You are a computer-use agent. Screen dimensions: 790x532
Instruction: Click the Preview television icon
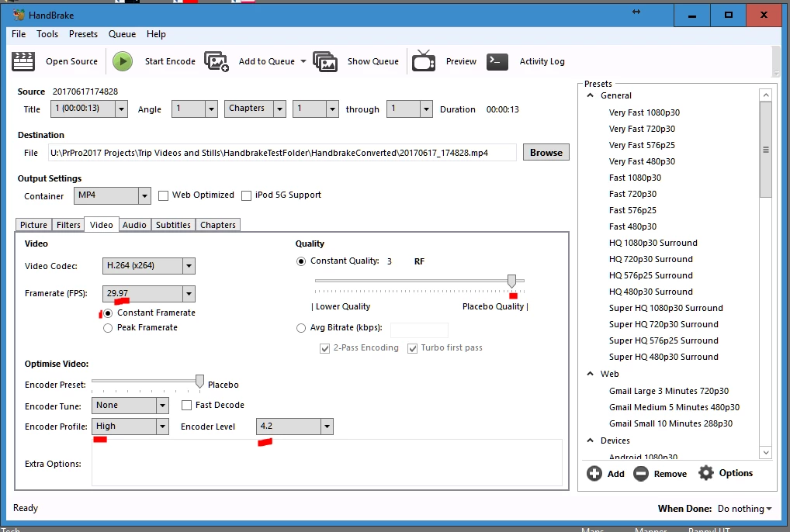(424, 61)
